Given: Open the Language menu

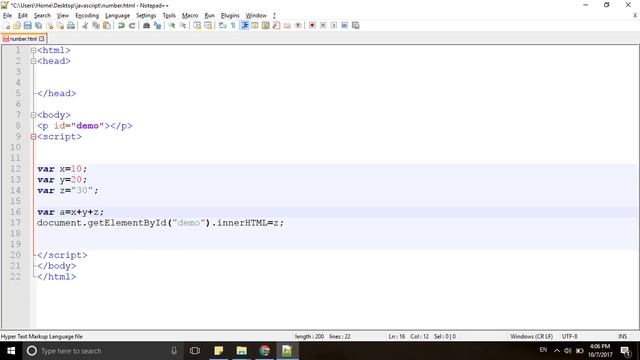Looking at the screenshot, I should pos(117,16).
